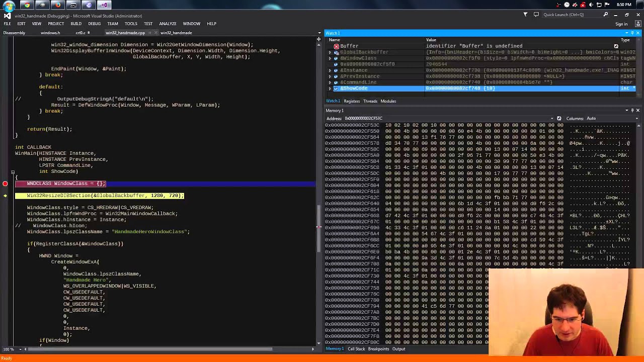This screenshot has width=644, height=362.
Task: Click the breakpoint red dot in the margin
Action: (x=5, y=184)
